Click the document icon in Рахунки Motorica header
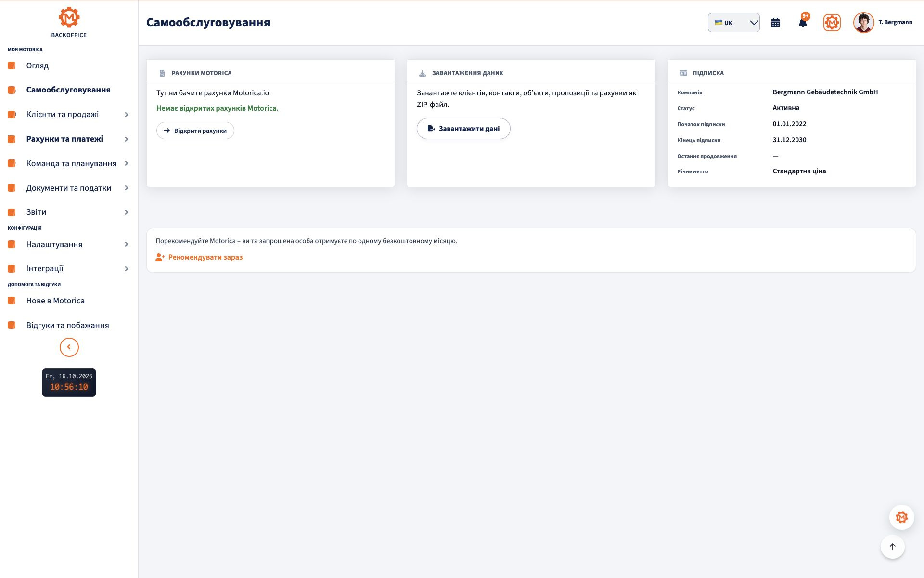 click(x=162, y=73)
